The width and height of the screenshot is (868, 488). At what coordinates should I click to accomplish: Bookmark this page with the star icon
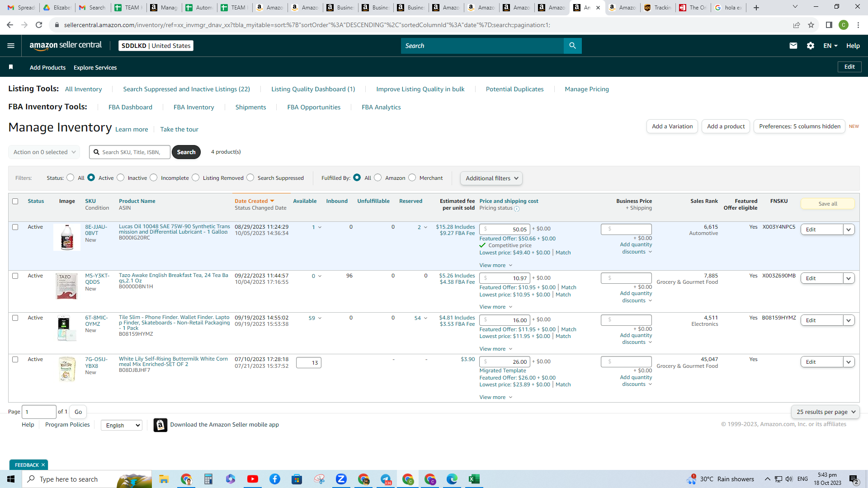811,25
